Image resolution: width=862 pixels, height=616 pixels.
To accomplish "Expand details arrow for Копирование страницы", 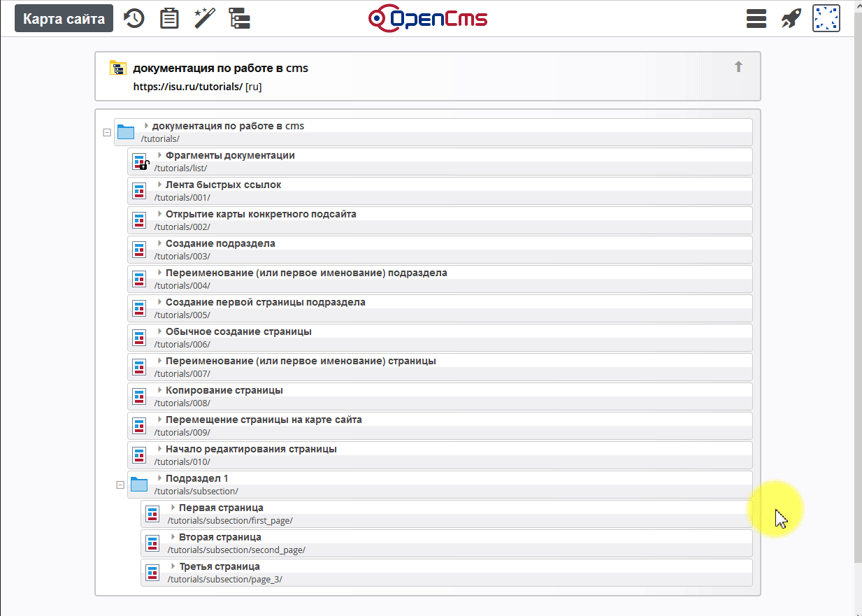I will click(160, 390).
